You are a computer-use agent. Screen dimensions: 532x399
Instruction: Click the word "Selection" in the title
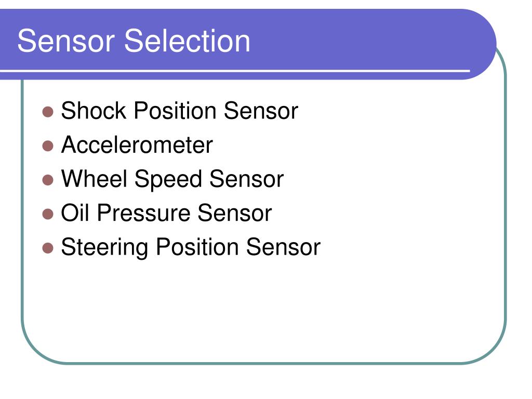tap(187, 41)
